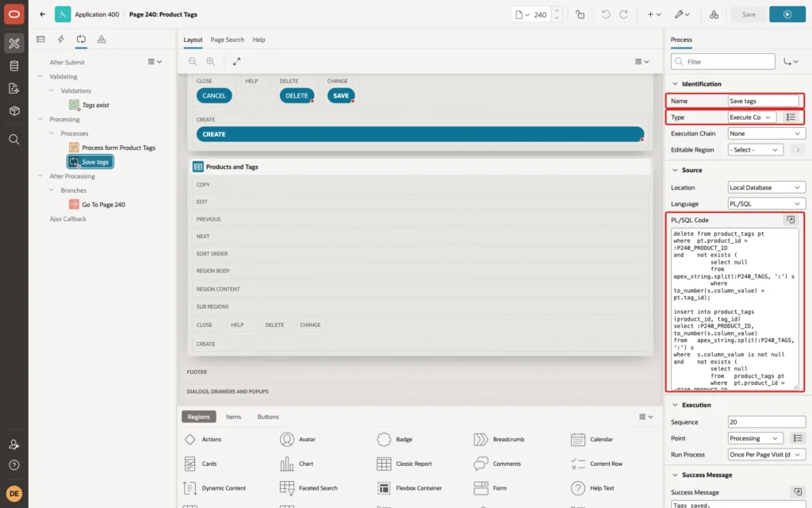Viewport: 812px width, 508px height.
Task: Click the Application 400 icon
Action: (x=63, y=14)
